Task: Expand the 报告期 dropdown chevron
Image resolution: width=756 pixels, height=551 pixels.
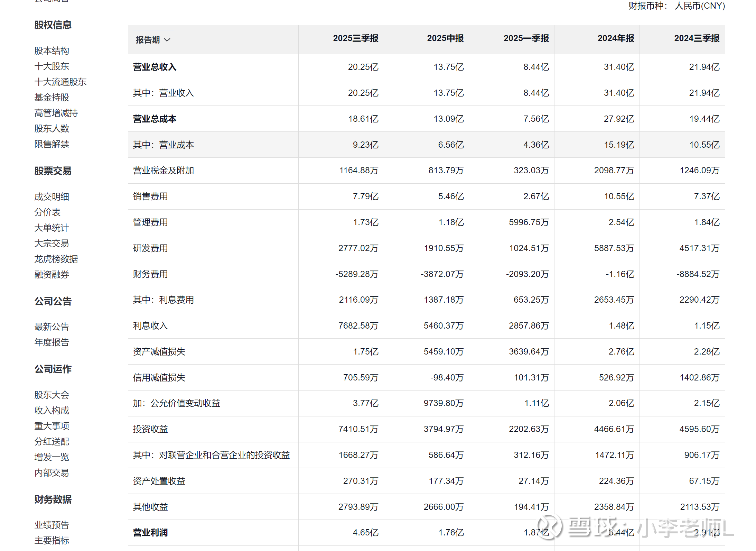Action: pyautogui.click(x=167, y=40)
